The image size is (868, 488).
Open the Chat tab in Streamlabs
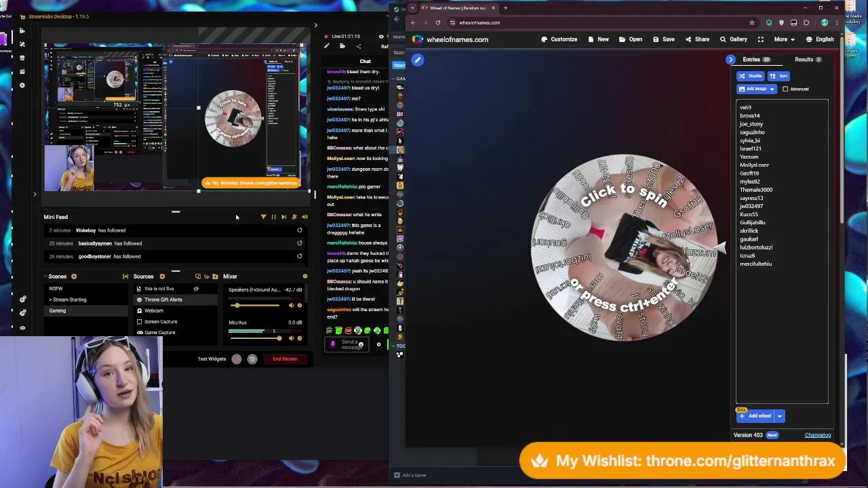point(365,61)
